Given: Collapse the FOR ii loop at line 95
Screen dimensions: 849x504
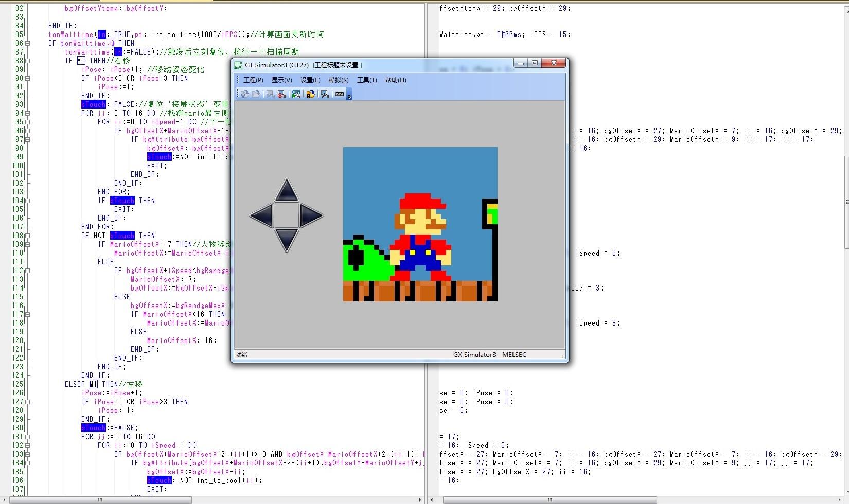Looking at the screenshot, I should tap(27, 122).
